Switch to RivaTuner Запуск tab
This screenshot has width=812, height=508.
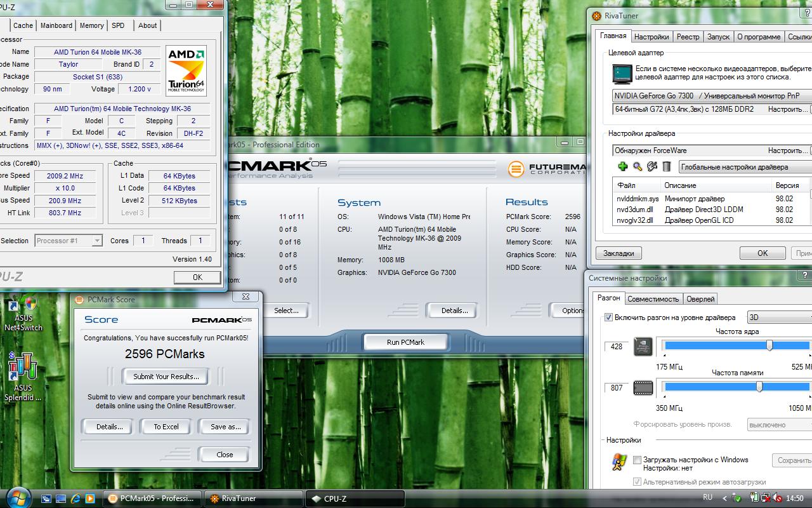pyautogui.click(x=718, y=37)
